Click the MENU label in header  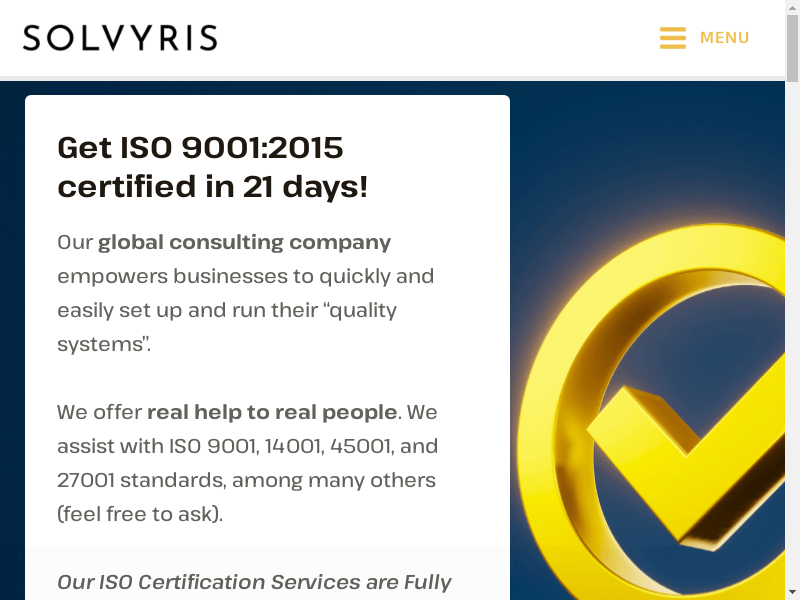pyautogui.click(x=724, y=38)
